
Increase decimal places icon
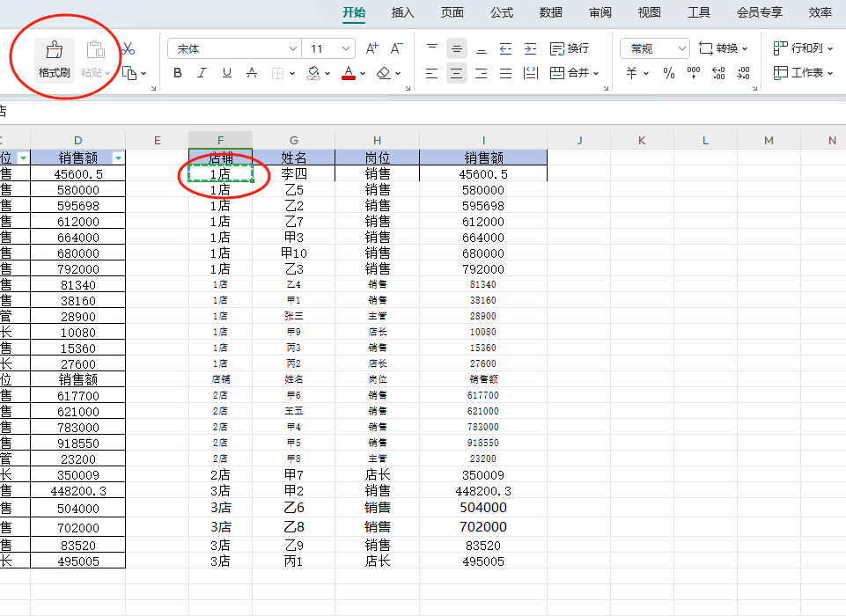tap(718, 73)
